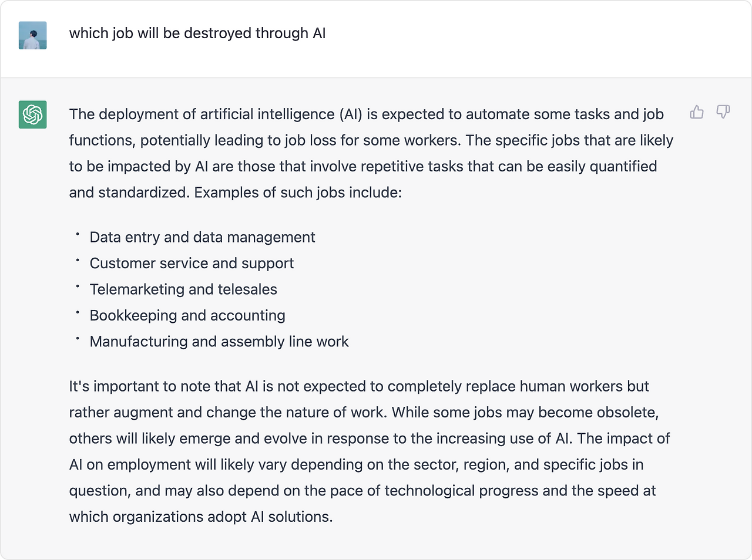752x560 pixels.
Task: Select 'Data entry and data management' item
Action: [203, 237]
